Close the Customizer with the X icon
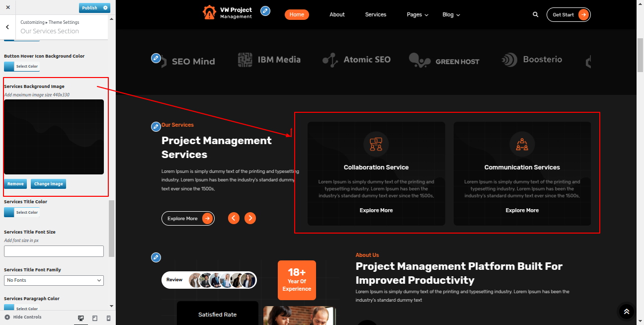644x325 pixels. coord(8,7)
